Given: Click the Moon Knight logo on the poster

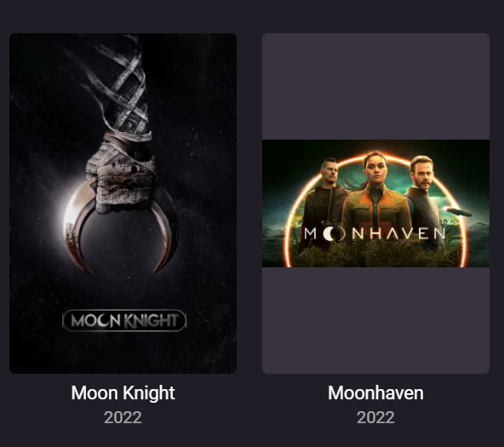Looking at the screenshot, I should click(124, 320).
